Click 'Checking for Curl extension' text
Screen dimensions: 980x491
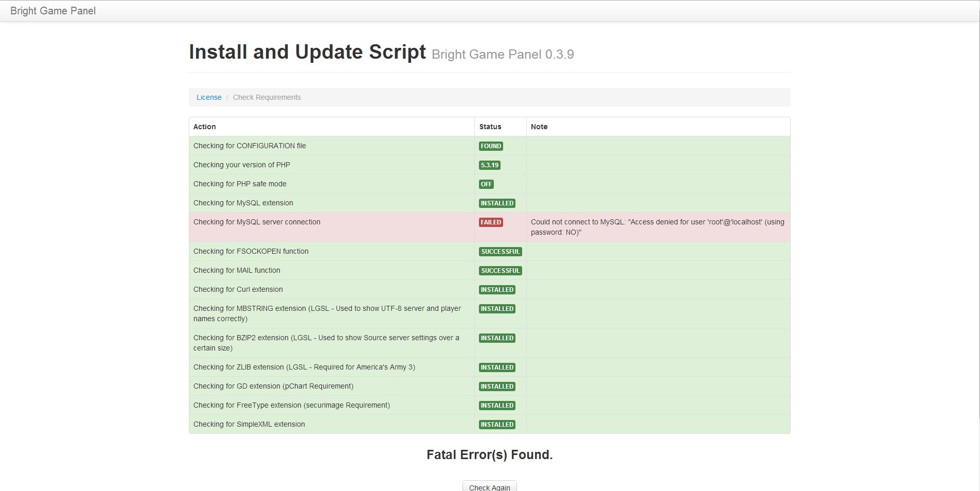tap(238, 289)
